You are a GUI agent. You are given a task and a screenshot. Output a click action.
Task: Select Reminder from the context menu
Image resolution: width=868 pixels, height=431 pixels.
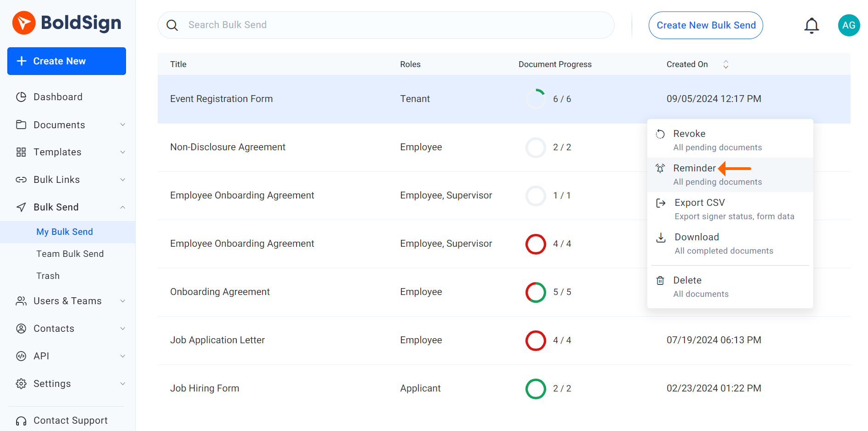[694, 169]
